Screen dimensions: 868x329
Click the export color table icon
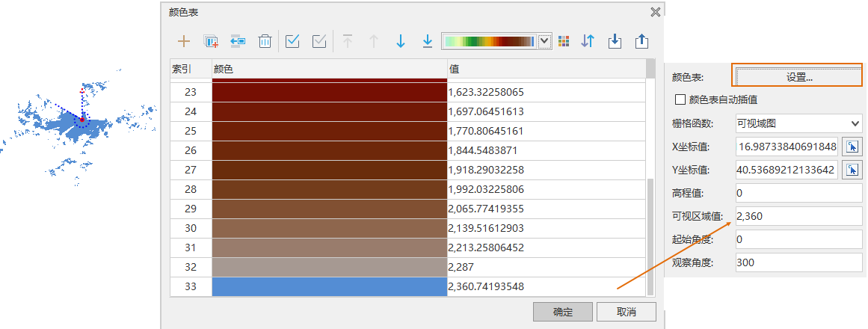tap(641, 42)
